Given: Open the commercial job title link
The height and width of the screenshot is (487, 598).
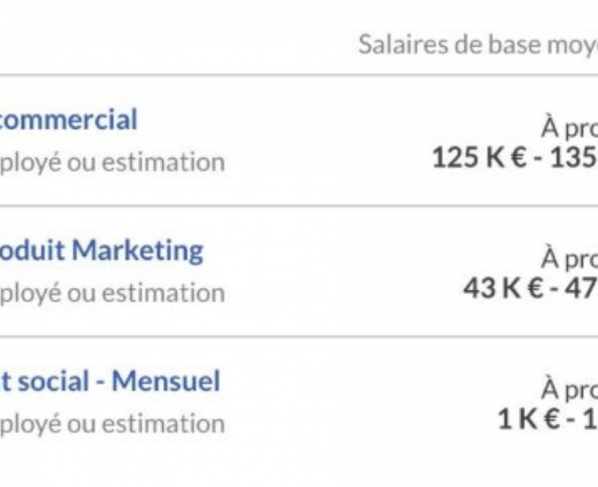Looking at the screenshot, I should 68,119.
